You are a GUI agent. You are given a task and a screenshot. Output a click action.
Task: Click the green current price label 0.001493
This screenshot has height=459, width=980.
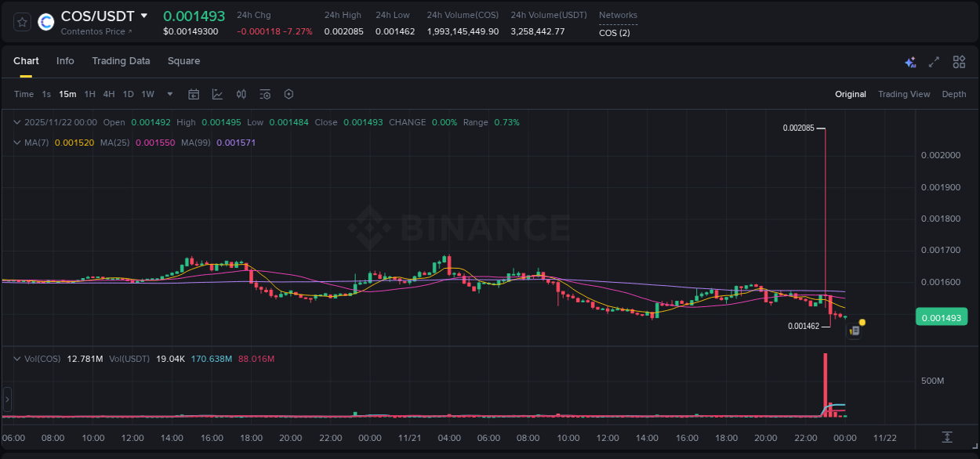[x=942, y=316]
